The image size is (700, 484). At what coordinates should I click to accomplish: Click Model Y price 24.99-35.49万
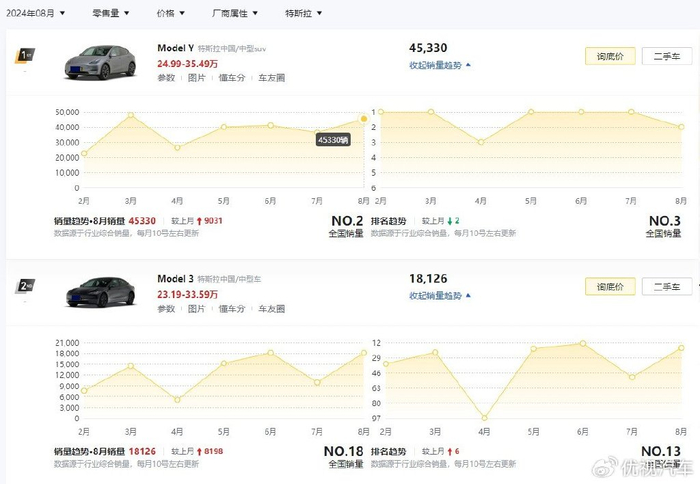pos(188,64)
